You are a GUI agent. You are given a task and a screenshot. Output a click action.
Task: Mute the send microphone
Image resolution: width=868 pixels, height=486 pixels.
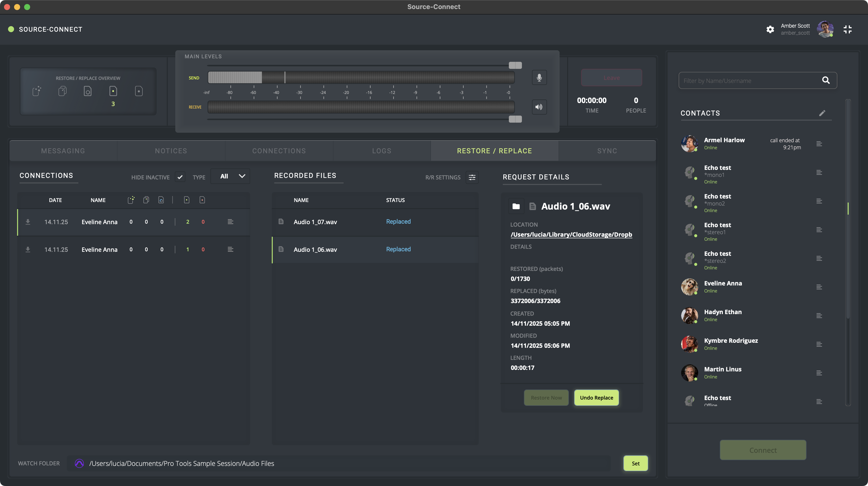pyautogui.click(x=539, y=77)
